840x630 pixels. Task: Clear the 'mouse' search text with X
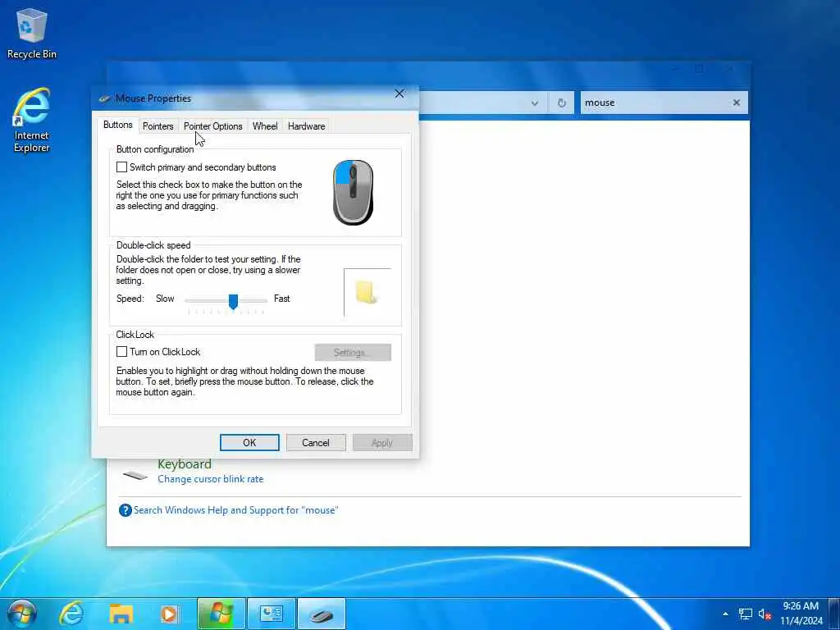tap(737, 103)
